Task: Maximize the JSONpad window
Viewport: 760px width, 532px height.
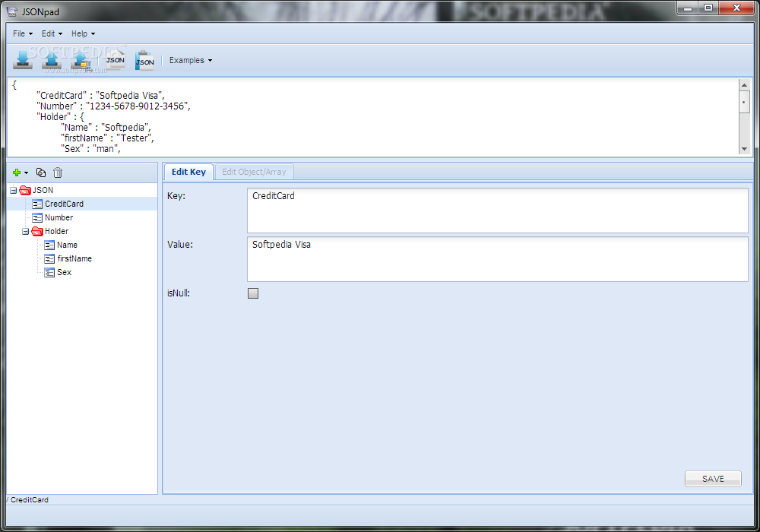Action: click(x=708, y=8)
